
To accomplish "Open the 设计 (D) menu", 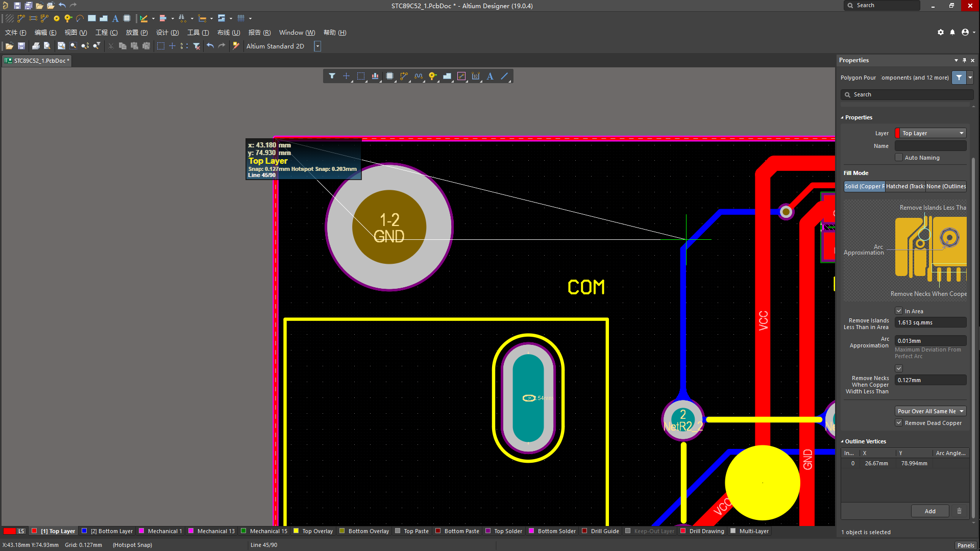I will (x=167, y=33).
